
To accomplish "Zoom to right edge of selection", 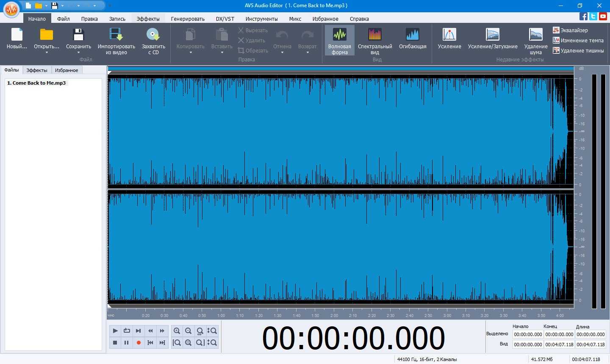I will pos(200,342).
